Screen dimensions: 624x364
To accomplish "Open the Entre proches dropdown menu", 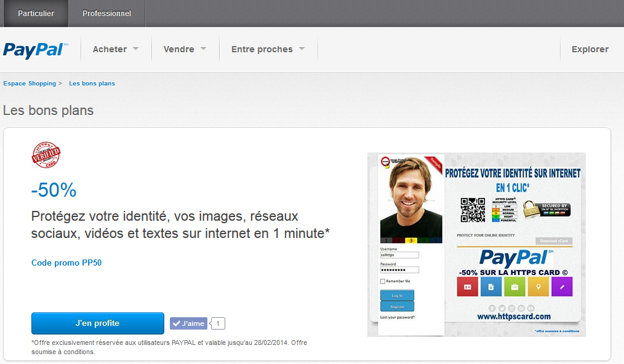I will pos(268,49).
